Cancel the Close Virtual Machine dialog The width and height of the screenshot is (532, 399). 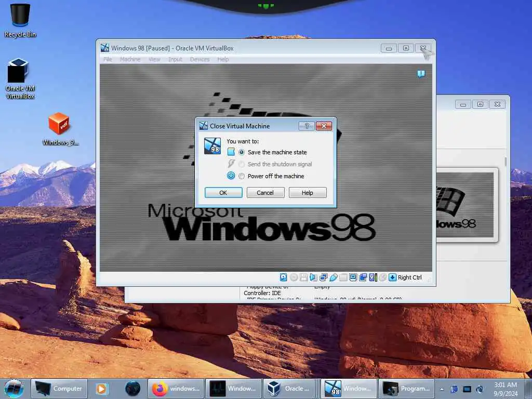(265, 193)
